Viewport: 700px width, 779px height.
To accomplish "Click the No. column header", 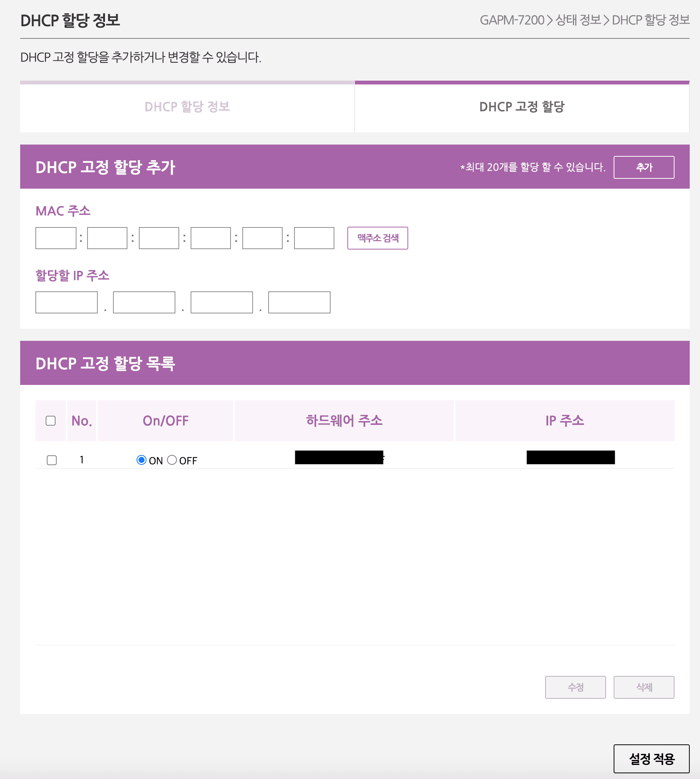I will click(81, 421).
